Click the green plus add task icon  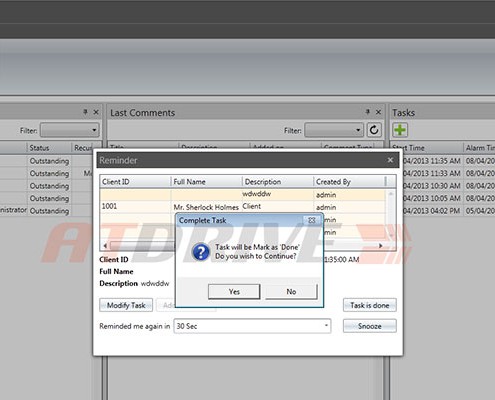pos(400,130)
